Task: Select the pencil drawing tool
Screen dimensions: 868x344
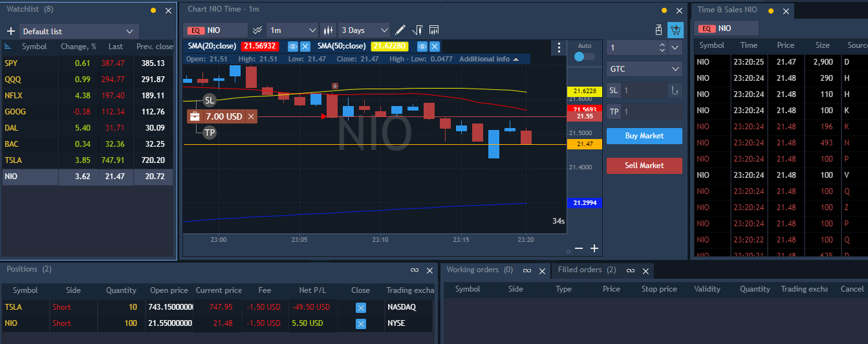Action: tap(400, 30)
